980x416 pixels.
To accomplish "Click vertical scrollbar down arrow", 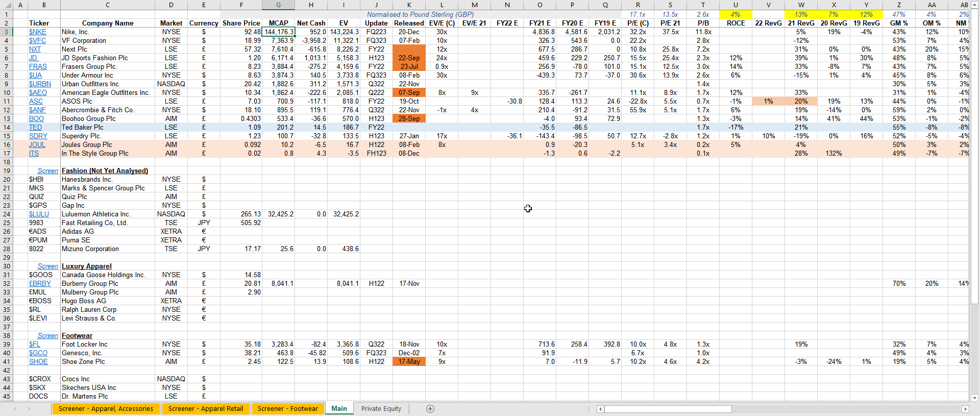I will tap(975, 398).
